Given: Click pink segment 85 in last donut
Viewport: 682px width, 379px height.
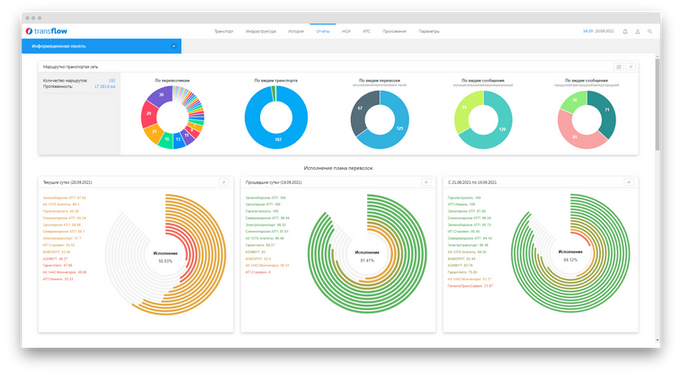Looking at the screenshot, I should (x=575, y=137).
